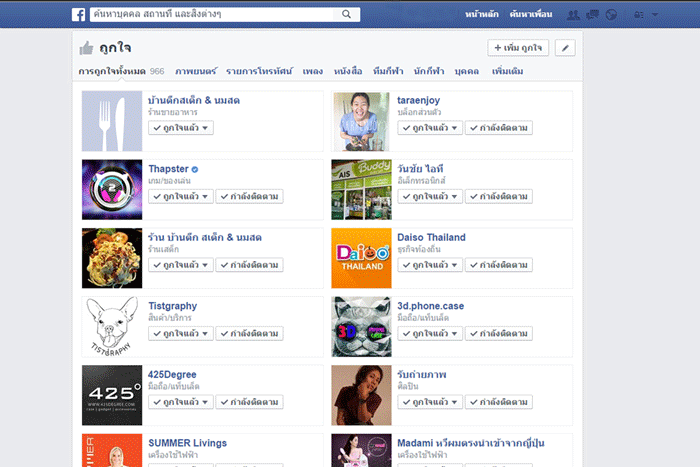The height and width of the screenshot is (467, 700).
Task: Open the Daiso Thailand logo thumbnail
Action: coord(361,258)
